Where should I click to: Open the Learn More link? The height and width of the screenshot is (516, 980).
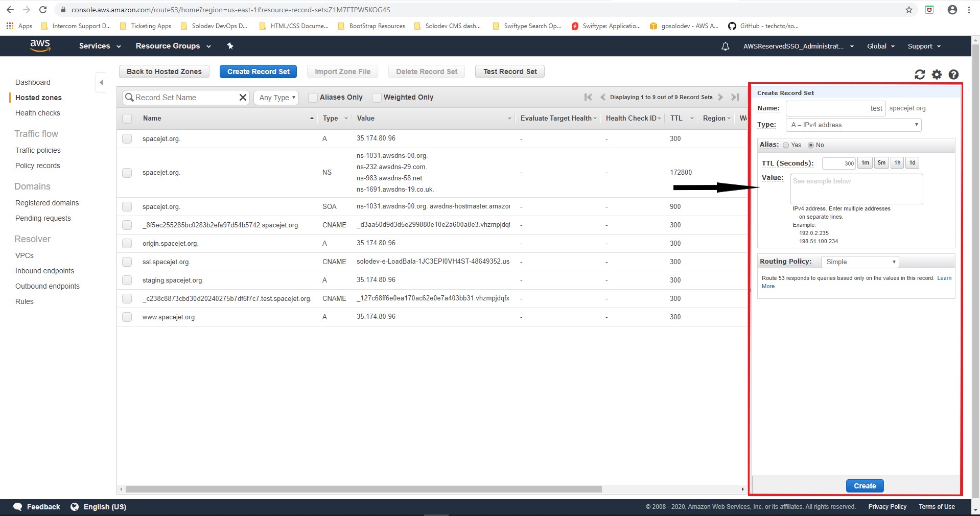coord(944,278)
